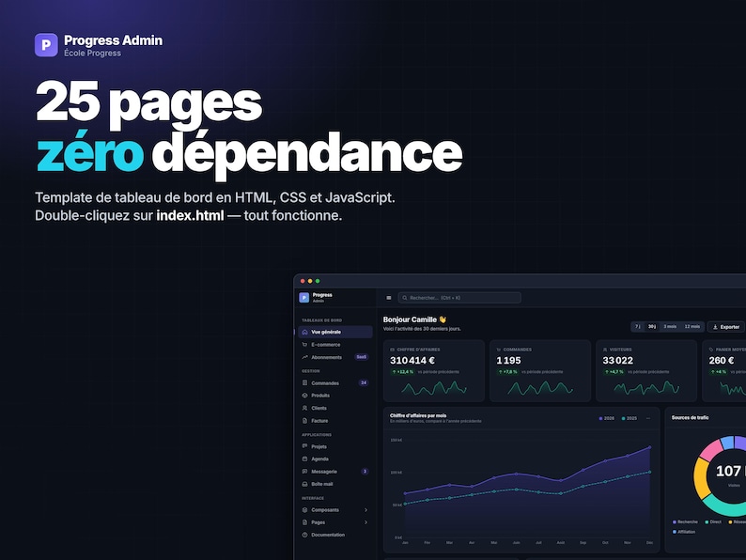Toggle the Affiliation legend entry
The width and height of the screenshot is (746, 560).
point(684,532)
